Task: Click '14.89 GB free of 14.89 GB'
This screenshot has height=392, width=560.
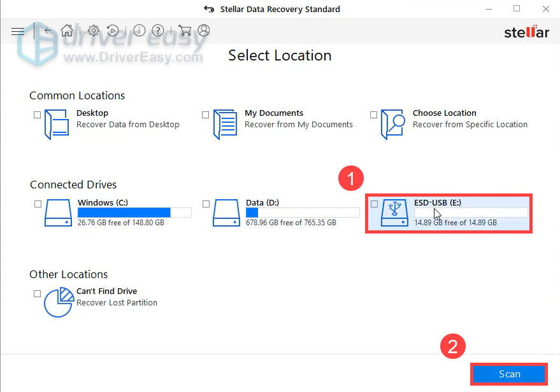Action: [456, 223]
